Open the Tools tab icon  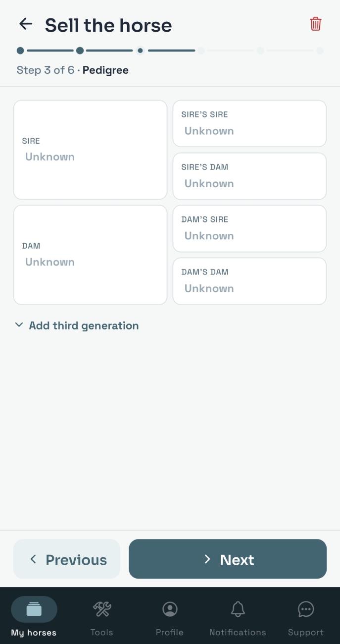(102, 609)
